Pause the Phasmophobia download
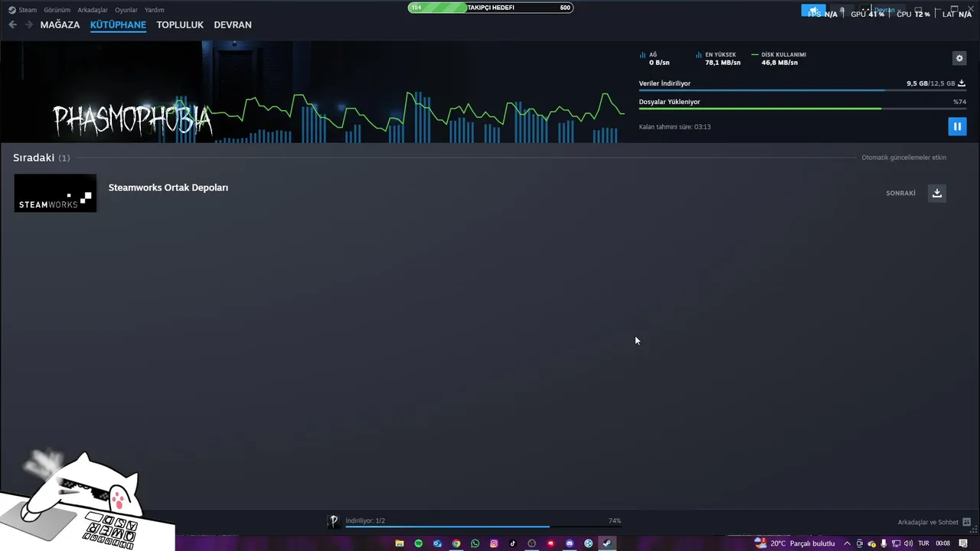Screen dimensions: 980x551 coord(957,126)
